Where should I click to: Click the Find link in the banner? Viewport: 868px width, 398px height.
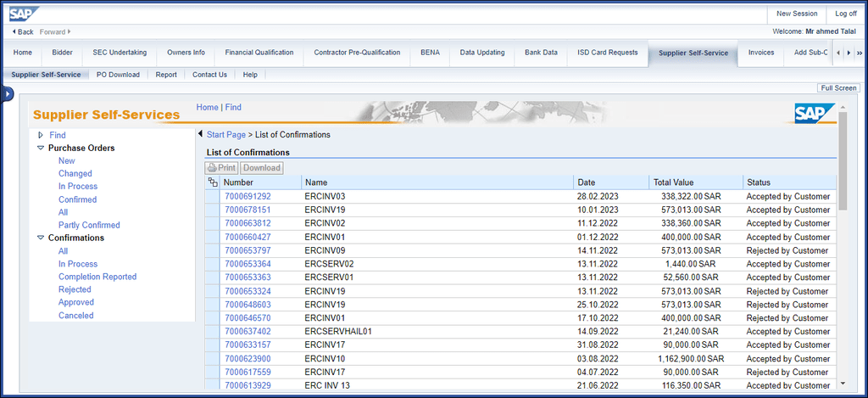pyautogui.click(x=233, y=108)
